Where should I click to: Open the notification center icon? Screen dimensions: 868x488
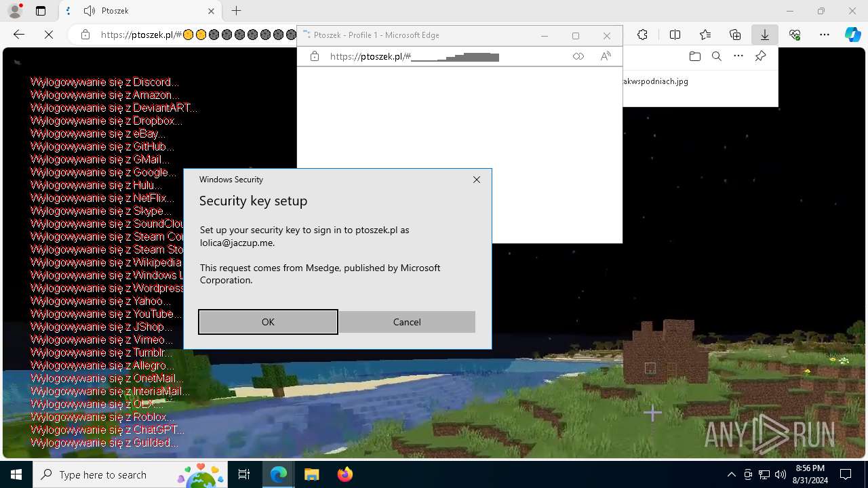[846, 474]
